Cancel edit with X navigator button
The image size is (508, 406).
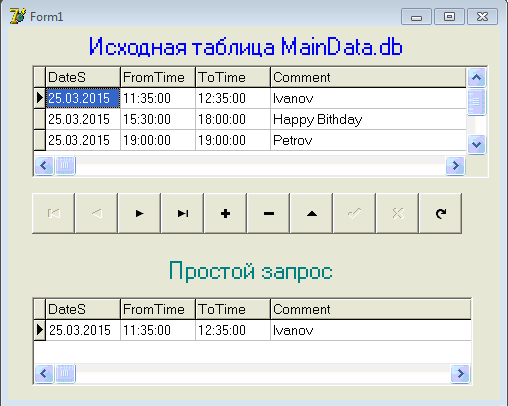[397, 213]
